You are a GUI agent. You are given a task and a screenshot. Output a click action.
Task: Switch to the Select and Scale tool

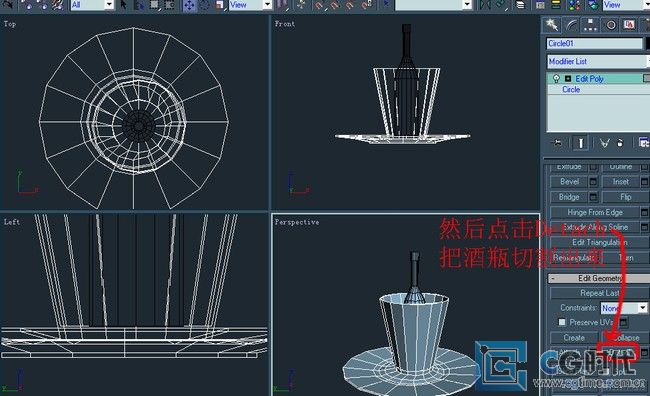click(x=219, y=5)
